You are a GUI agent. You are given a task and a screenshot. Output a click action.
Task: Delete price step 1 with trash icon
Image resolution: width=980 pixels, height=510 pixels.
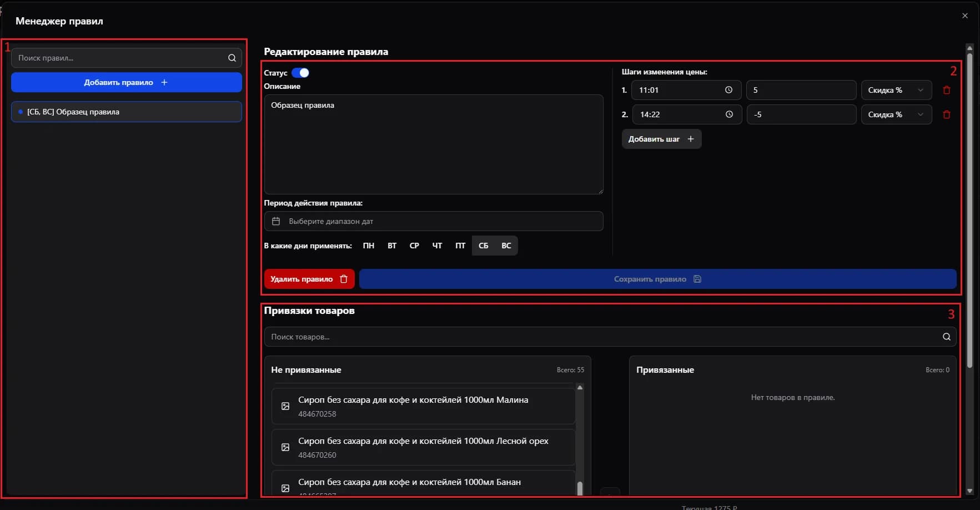click(947, 90)
